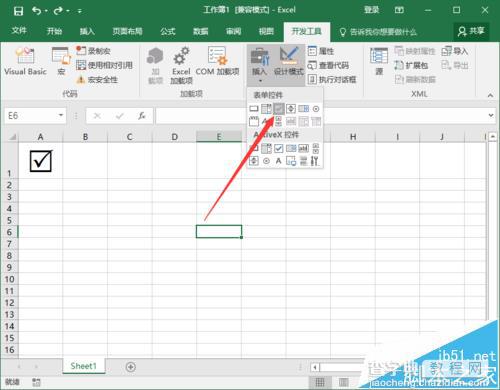Open COM Add-ins (COM 加载项)

pyautogui.click(x=217, y=61)
